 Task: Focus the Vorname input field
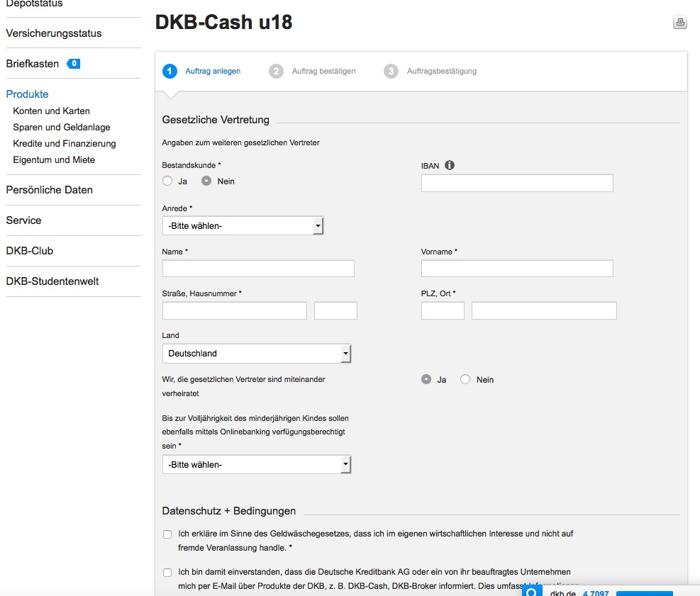click(x=517, y=269)
